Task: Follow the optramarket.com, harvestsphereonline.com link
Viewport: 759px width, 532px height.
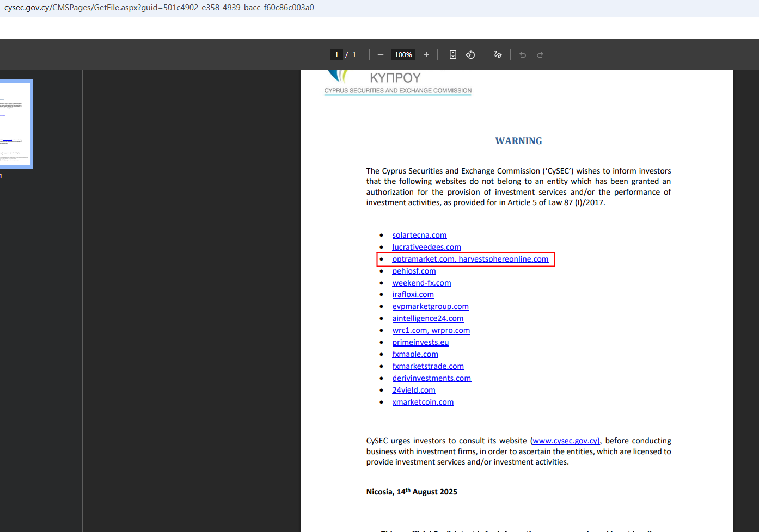Action: coord(470,259)
